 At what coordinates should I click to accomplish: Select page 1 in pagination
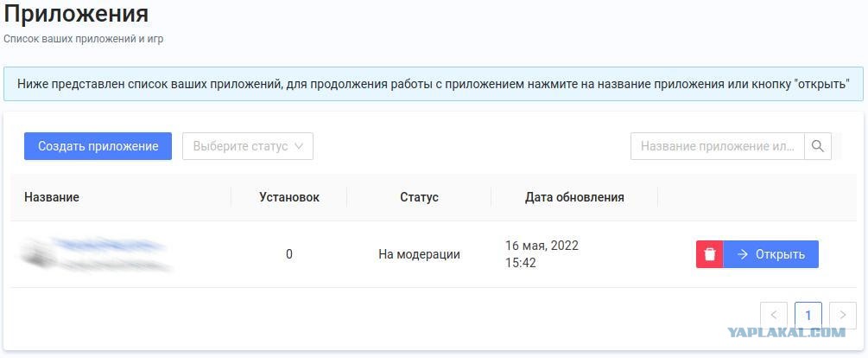click(808, 316)
